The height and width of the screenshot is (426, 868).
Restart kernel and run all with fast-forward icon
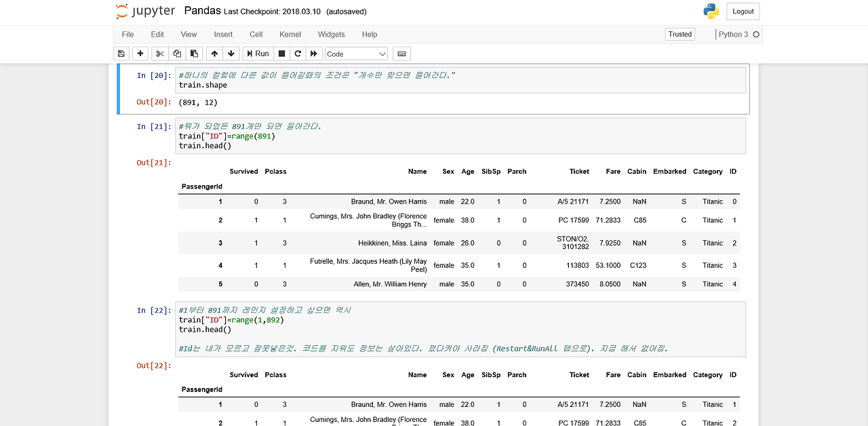tap(314, 54)
